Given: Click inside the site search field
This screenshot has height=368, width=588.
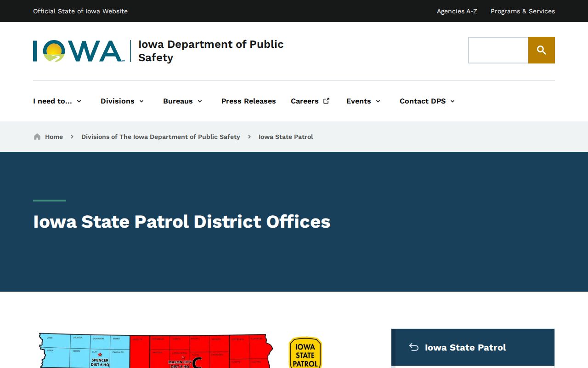Looking at the screenshot, I should pos(498,50).
